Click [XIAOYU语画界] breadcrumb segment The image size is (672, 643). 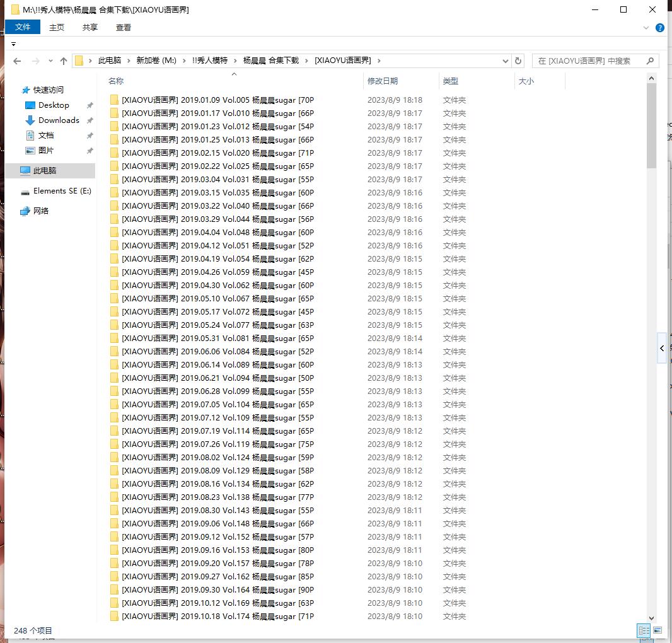[343, 61]
